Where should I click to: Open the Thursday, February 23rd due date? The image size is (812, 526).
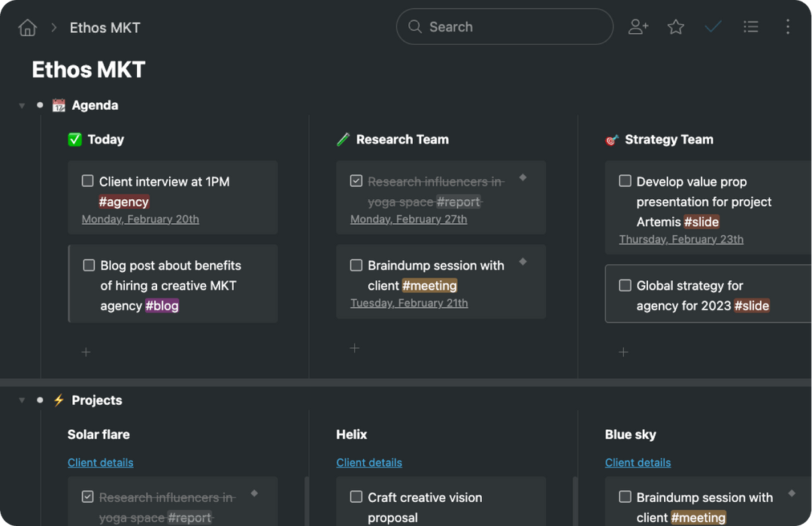(x=681, y=240)
